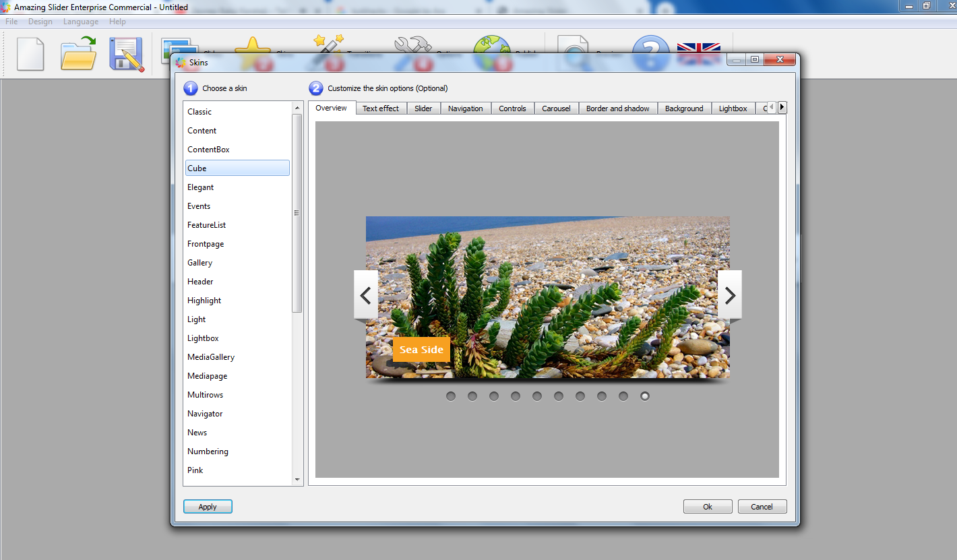Choose the ContentBox skin

(238, 150)
